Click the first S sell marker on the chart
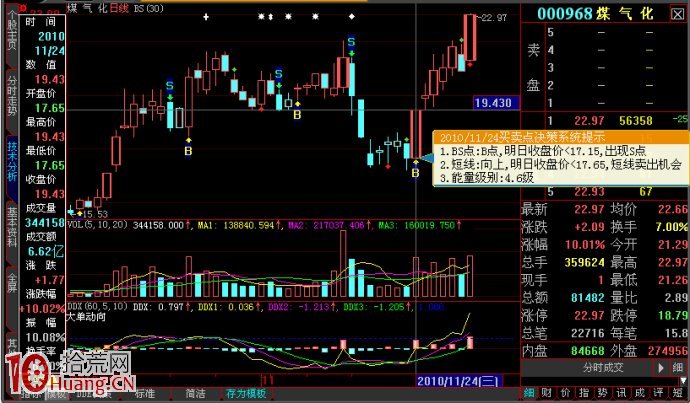This screenshot has height=403, width=690. tap(170, 86)
